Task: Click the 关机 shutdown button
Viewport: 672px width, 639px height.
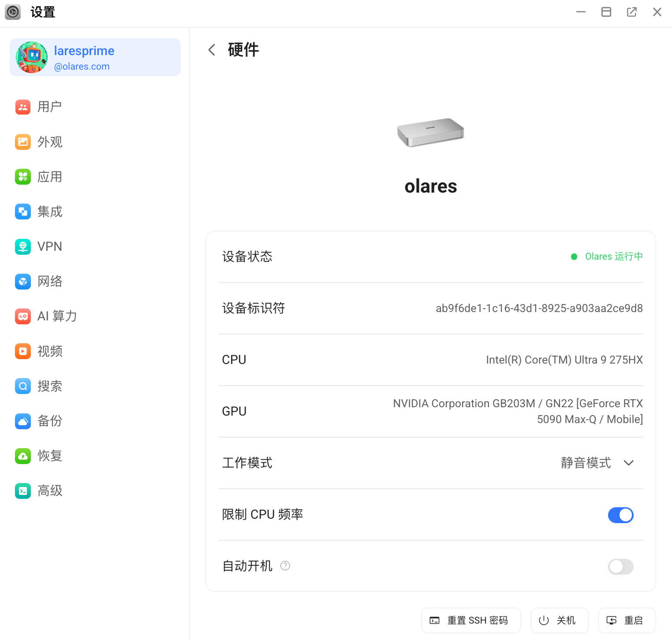Action: pyautogui.click(x=559, y=620)
